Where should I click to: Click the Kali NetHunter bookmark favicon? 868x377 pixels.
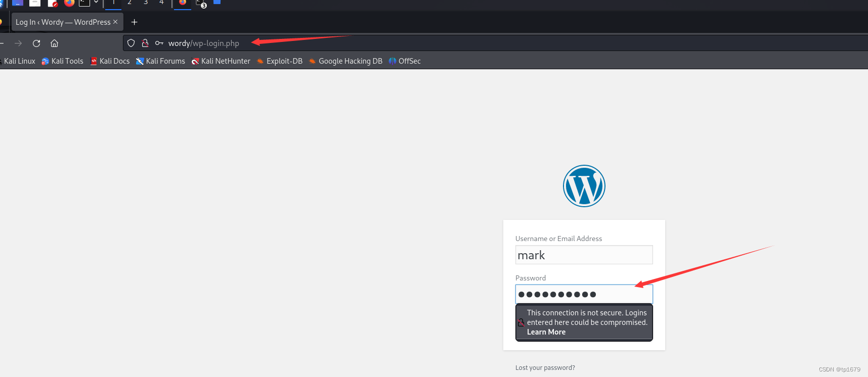point(195,61)
